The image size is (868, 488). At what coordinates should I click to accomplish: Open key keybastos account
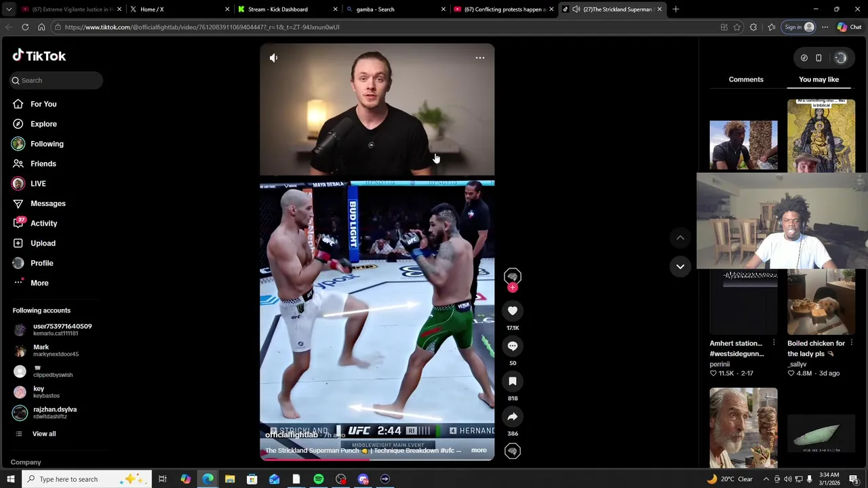tap(37, 392)
